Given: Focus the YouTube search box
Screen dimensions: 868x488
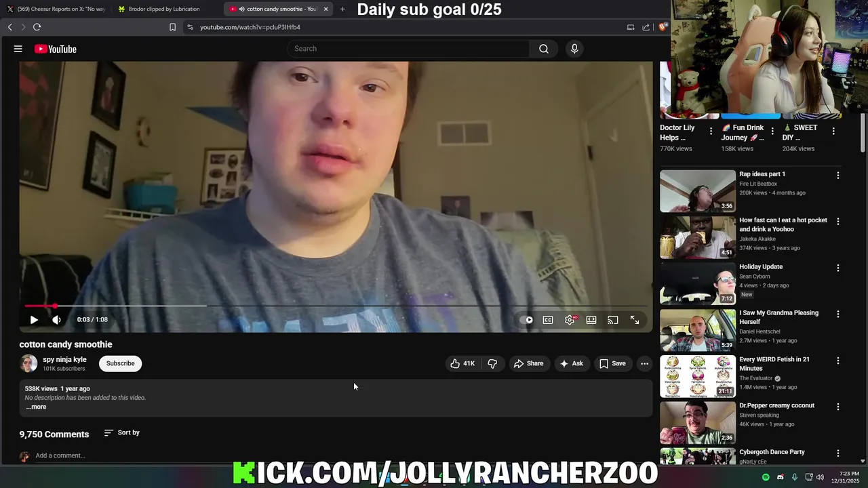Looking at the screenshot, I should [x=408, y=49].
